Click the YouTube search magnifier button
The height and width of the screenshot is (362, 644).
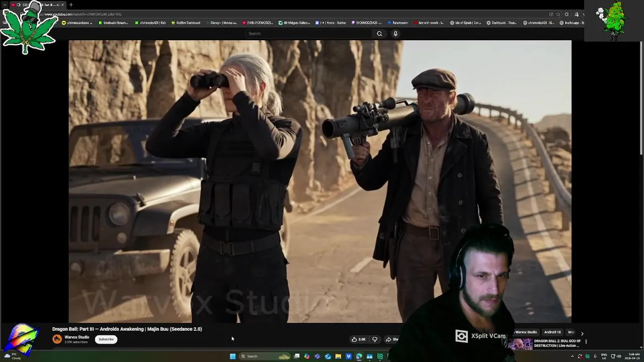click(x=379, y=34)
